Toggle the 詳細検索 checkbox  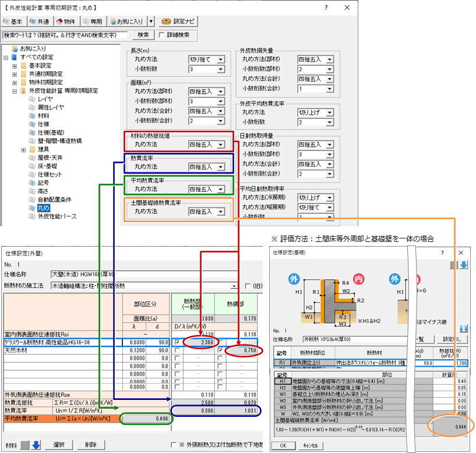pyautogui.click(x=162, y=35)
